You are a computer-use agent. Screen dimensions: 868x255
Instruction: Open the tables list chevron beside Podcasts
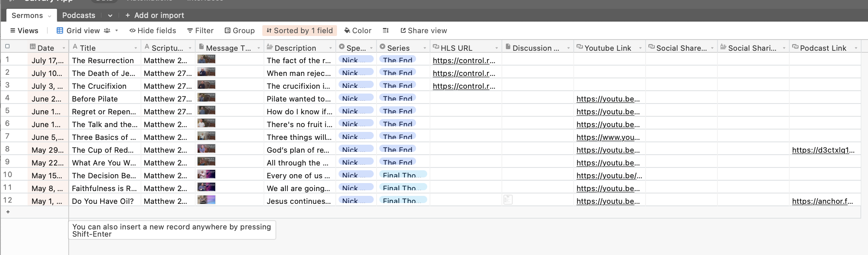pyautogui.click(x=110, y=16)
